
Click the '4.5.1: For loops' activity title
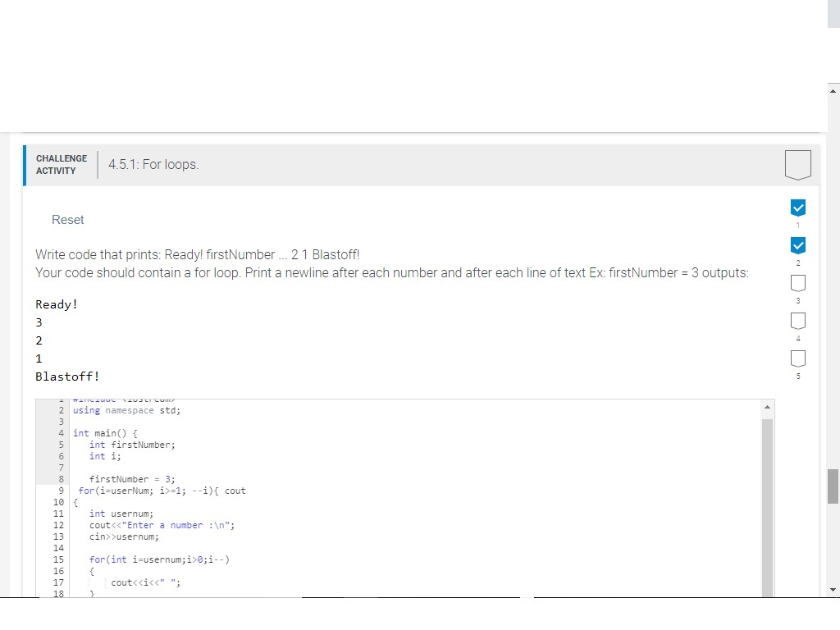(x=154, y=164)
